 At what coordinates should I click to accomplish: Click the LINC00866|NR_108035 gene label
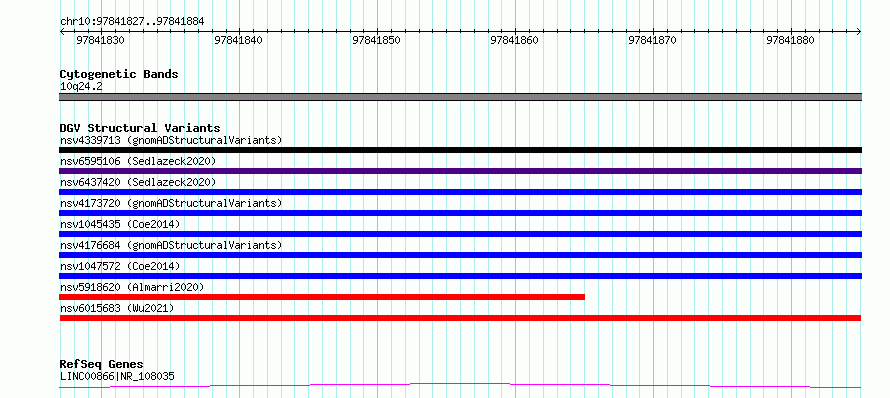(117, 376)
